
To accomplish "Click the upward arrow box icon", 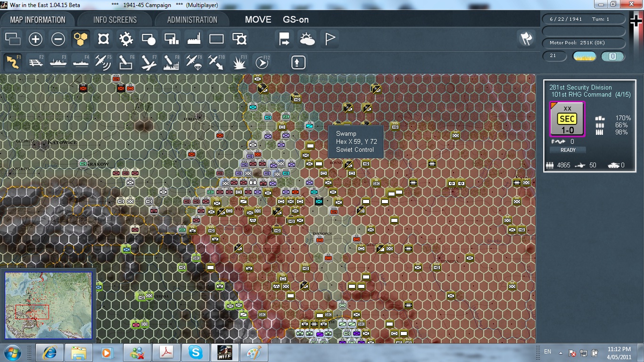I will 298,62.
